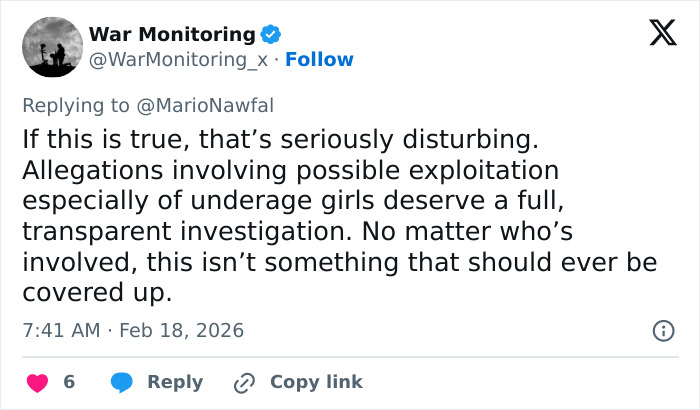Click the blue verified badge

(x=271, y=35)
